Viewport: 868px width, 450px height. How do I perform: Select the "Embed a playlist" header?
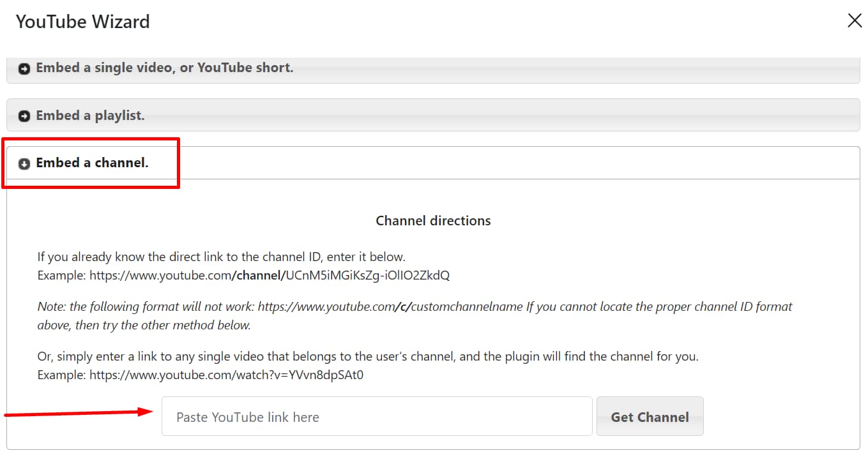tap(89, 116)
